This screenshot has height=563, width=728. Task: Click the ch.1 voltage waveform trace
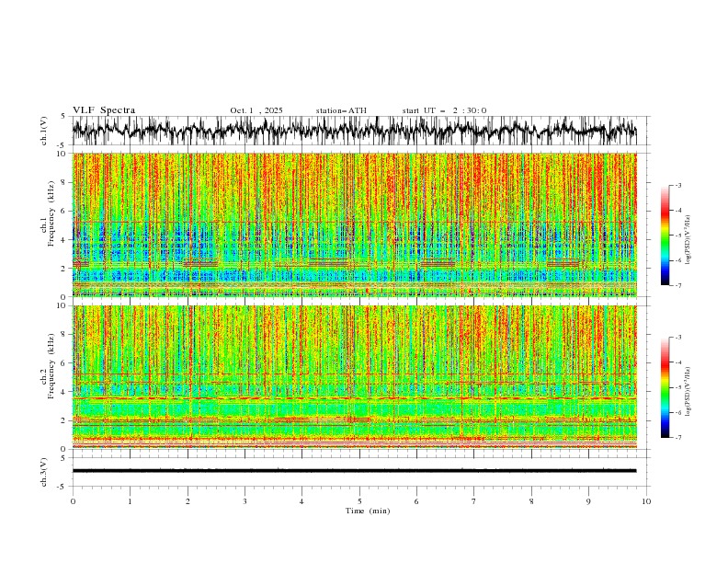pyautogui.click(x=354, y=131)
